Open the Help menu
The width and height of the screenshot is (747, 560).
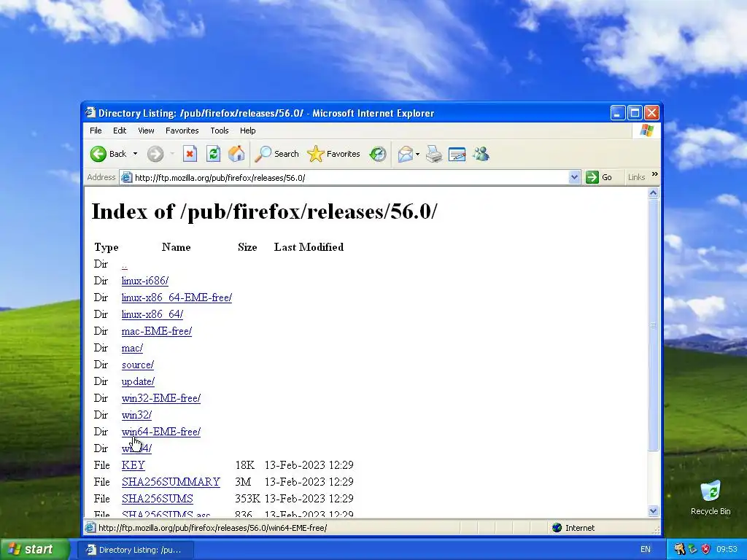[248, 131]
